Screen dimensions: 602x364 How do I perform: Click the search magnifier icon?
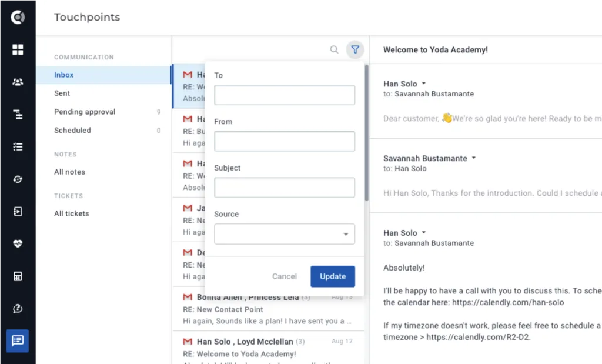coord(335,49)
